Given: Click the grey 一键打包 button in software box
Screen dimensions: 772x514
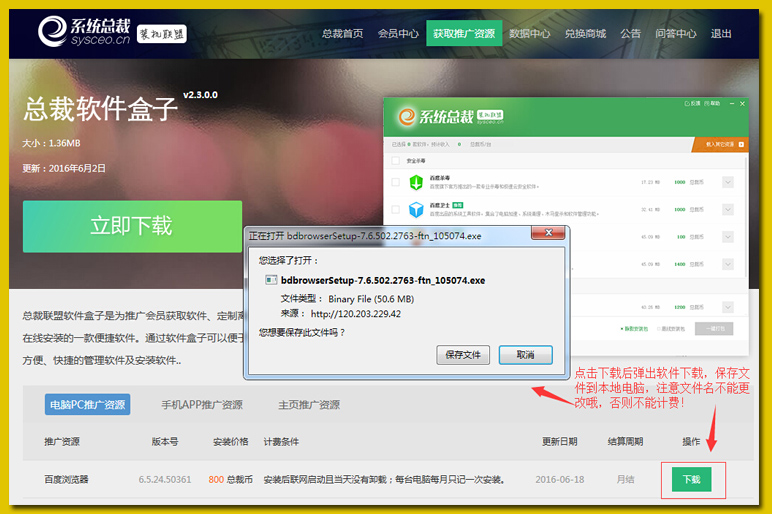Looking at the screenshot, I should pyautogui.click(x=714, y=328).
